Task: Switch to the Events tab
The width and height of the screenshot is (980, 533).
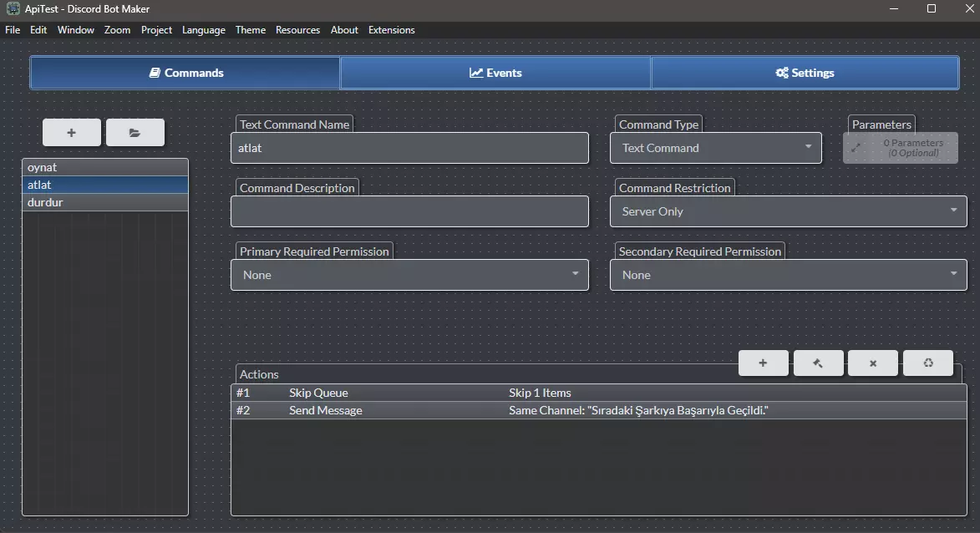Action: pos(495,73)
